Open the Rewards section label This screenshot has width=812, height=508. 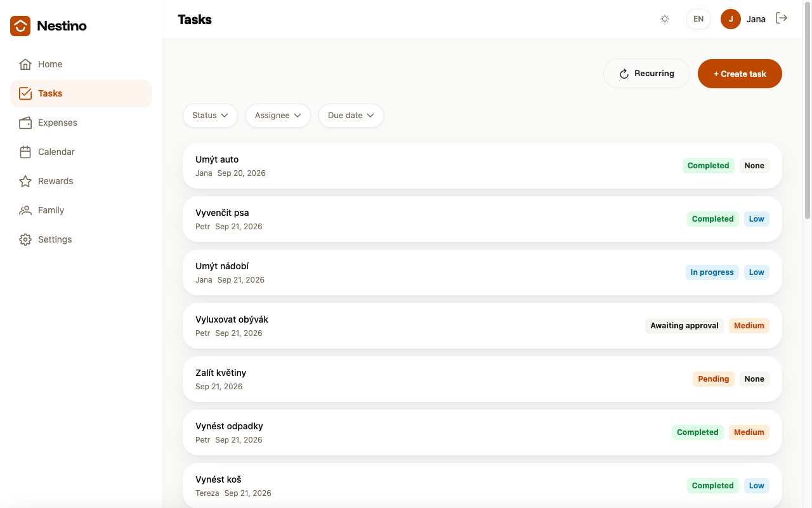click(x=56, y=181)
